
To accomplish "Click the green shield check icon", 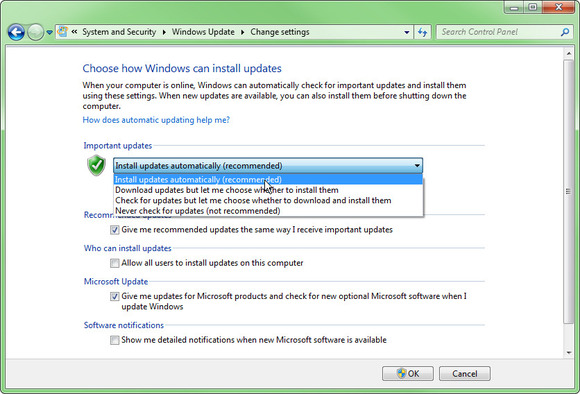I will 97,165.
